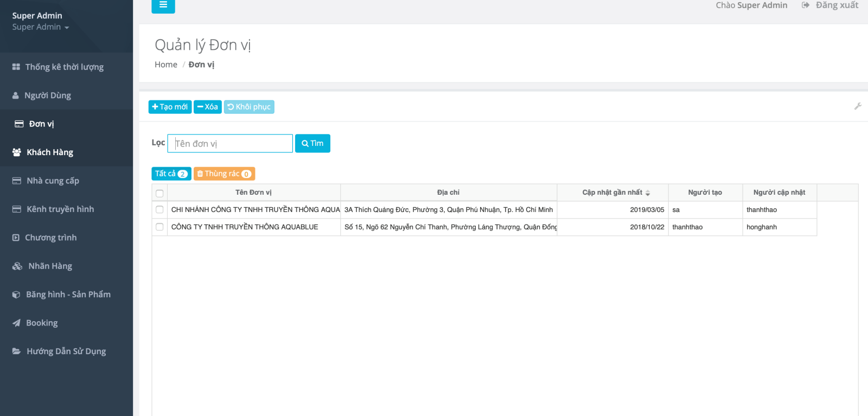Select checkbox for CÔNG TY TNHH TRUYỀN THÔNG AQUABLUE
This screenshot has width=868, height=416.
tap(159, 227)
